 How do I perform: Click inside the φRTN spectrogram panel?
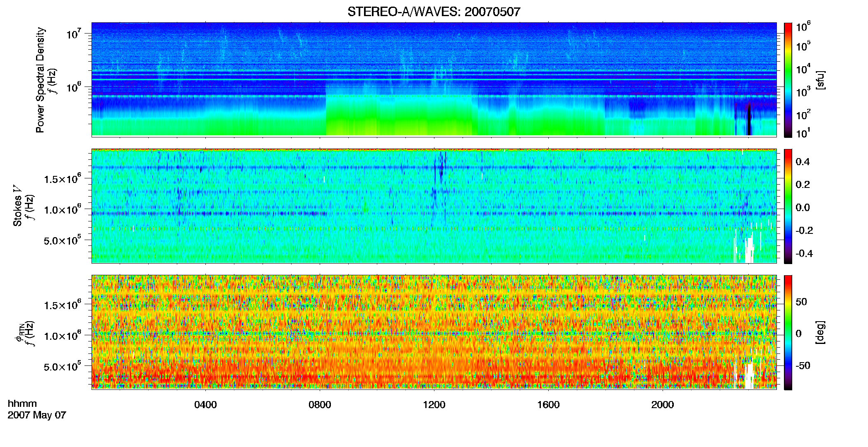tap(434, 332)
